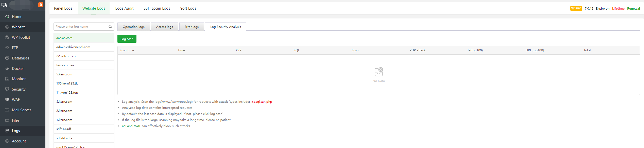
Task: Select the Log Security Analysis sub-tab
Action: pyautogui.click(x=225, y=27)
